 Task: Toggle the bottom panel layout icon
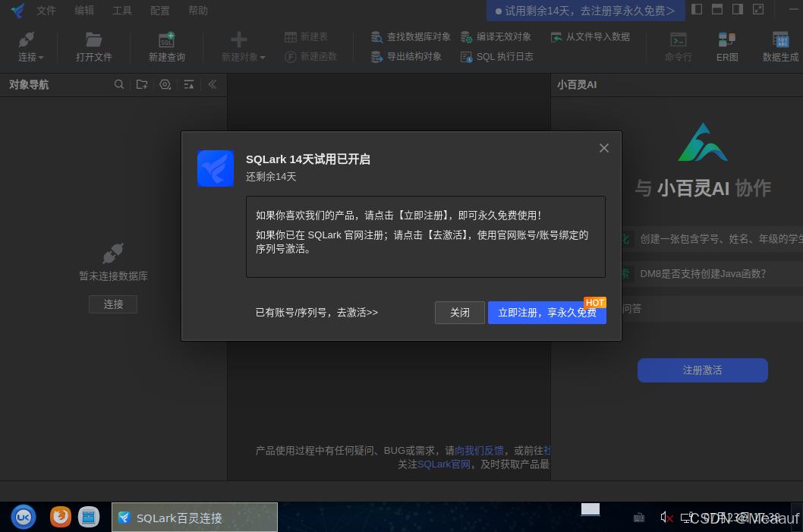717,9
